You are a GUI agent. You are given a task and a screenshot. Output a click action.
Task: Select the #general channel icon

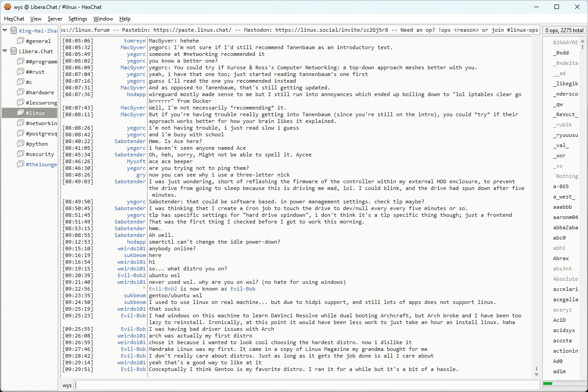[21, 41]
